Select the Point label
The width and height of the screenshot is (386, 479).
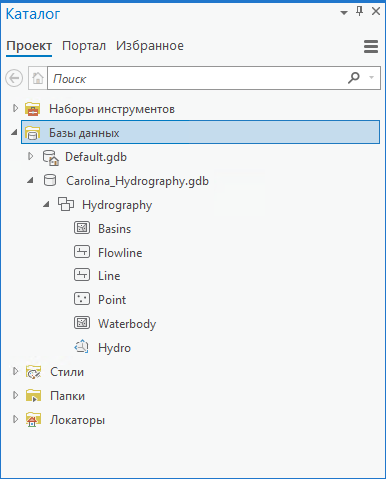tap(112, 300)
